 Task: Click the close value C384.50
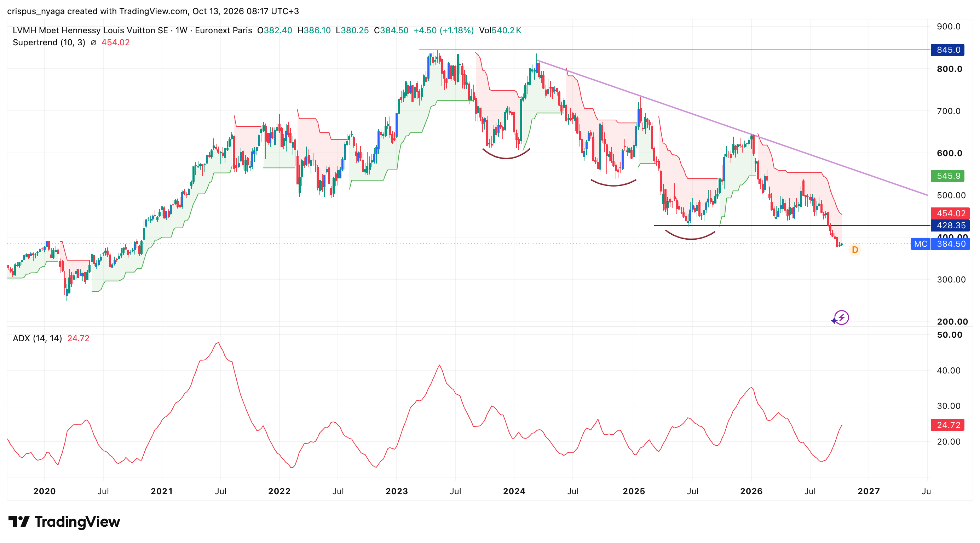click(391, 30)
